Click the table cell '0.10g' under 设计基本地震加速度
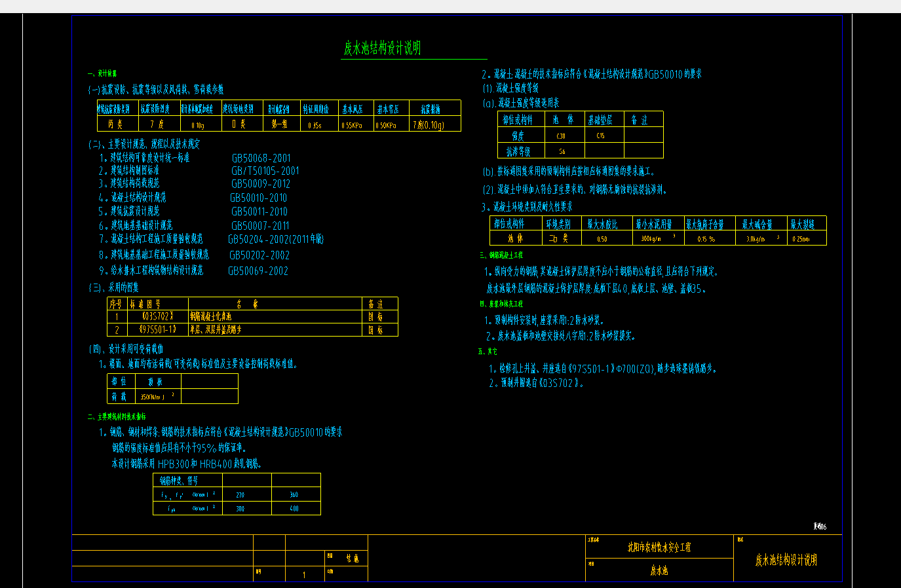The width and height of the screenshot is (901, 588). 198,125
